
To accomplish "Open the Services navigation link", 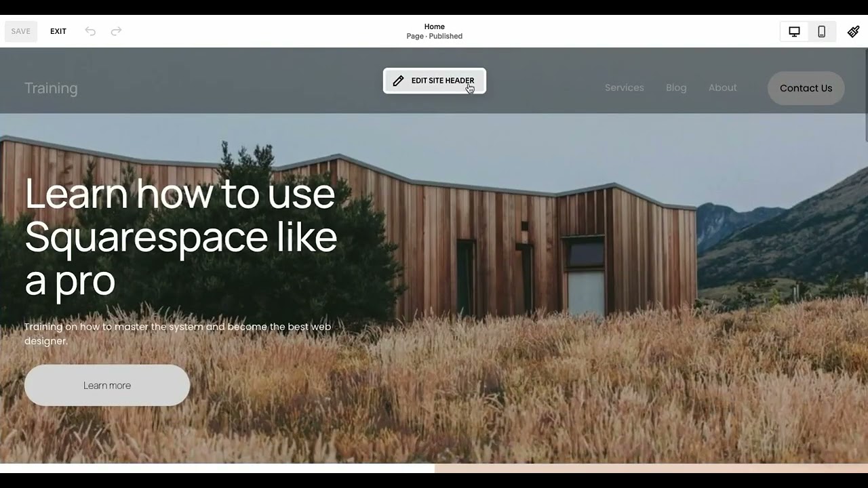I will 624,87.
